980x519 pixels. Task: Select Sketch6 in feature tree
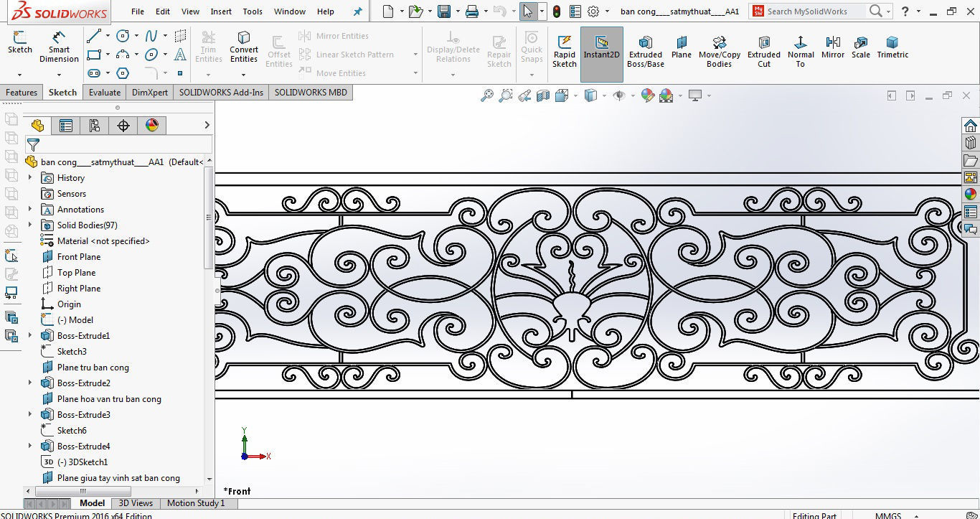coord(72,430)
